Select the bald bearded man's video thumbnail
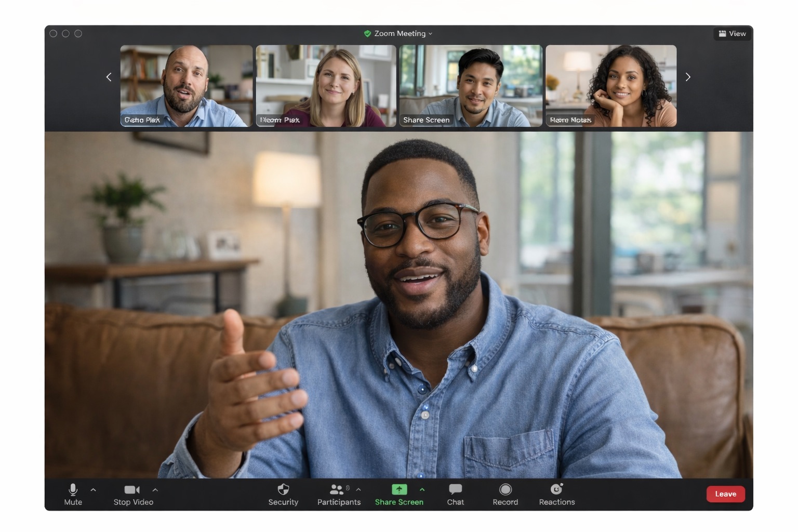 coord(186,86)
